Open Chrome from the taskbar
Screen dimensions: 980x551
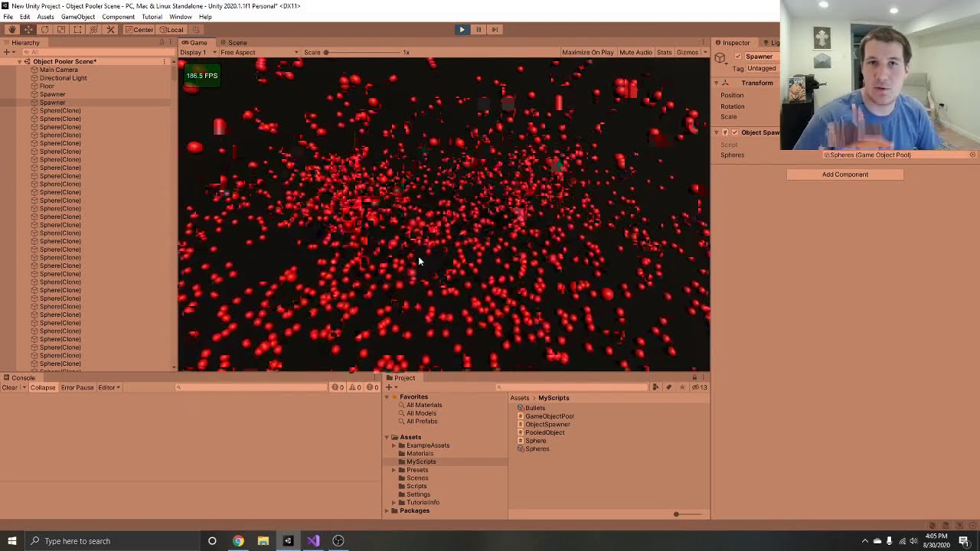click(x=238, y=541)
